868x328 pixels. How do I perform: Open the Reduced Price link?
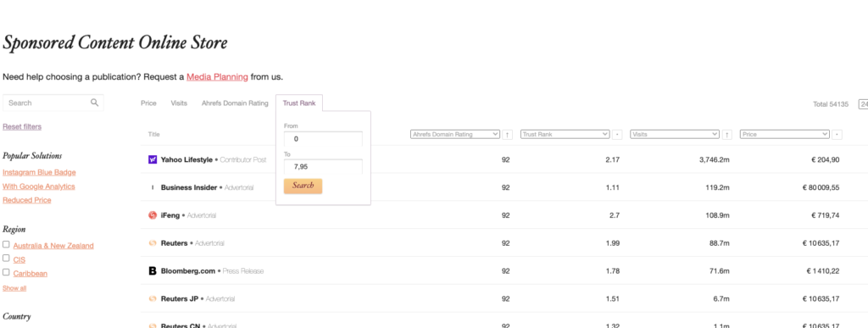coord(26,200)
